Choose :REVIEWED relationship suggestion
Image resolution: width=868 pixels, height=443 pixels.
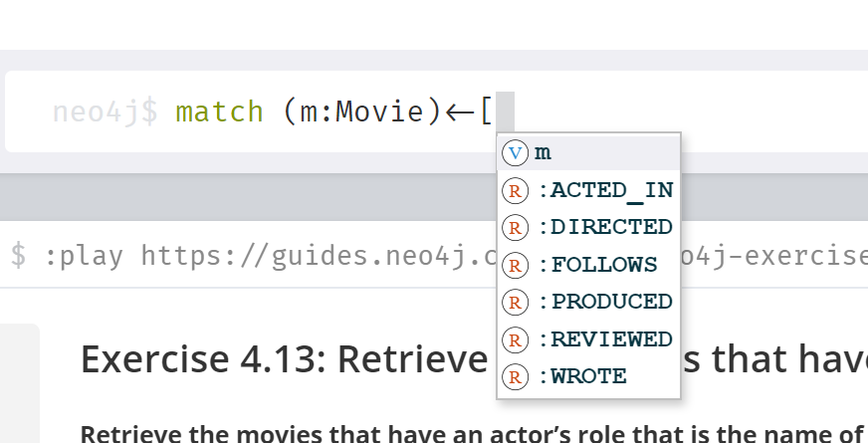(588, 338)
